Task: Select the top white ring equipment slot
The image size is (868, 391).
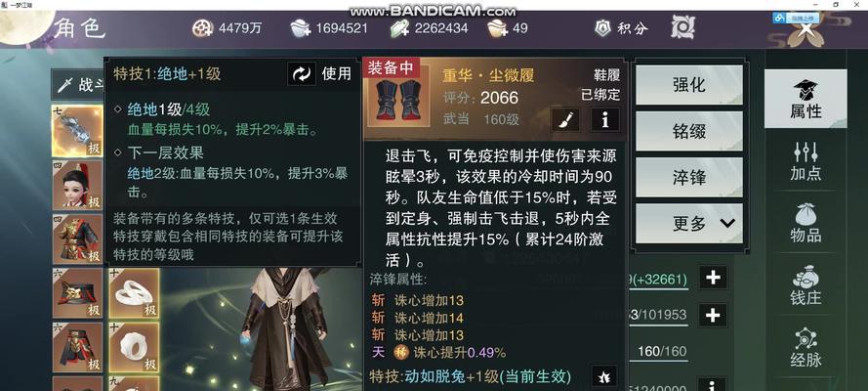Action: (x=134, y=293)
